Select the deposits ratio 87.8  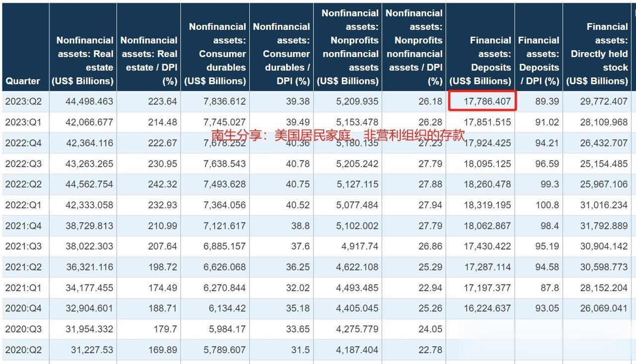(550, 288)
